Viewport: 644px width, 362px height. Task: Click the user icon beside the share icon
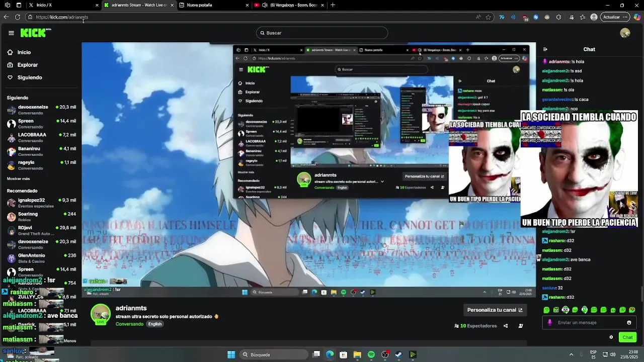pos(521,326)
